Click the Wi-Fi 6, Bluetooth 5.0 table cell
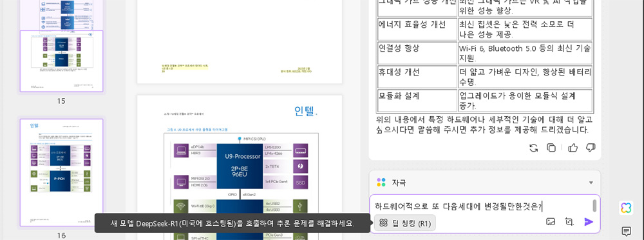This screenshot has width=644, height=240. [x=526, y=53]
